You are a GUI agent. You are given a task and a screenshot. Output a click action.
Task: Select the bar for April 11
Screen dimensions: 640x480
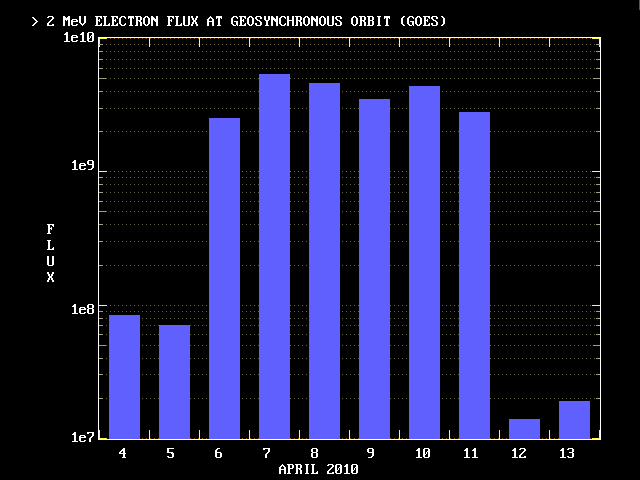point(474,276)
